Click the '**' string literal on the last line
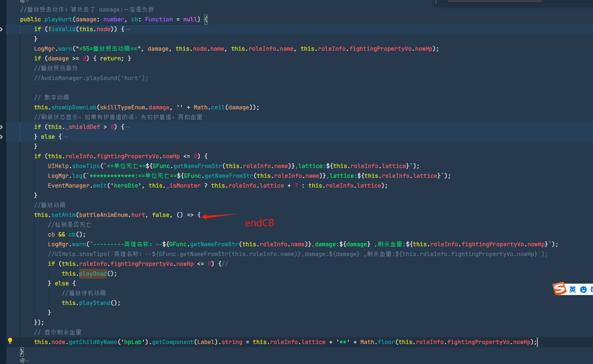593x364 pixels. pos(343,342)
